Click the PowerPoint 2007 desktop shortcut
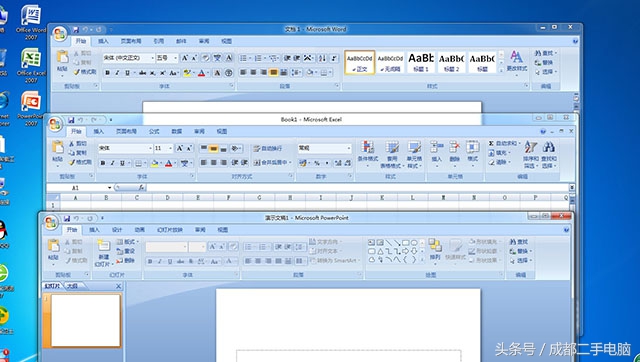The width and height of the screenshot is (640, 362). pyautogui.click(x=31, y=109)
